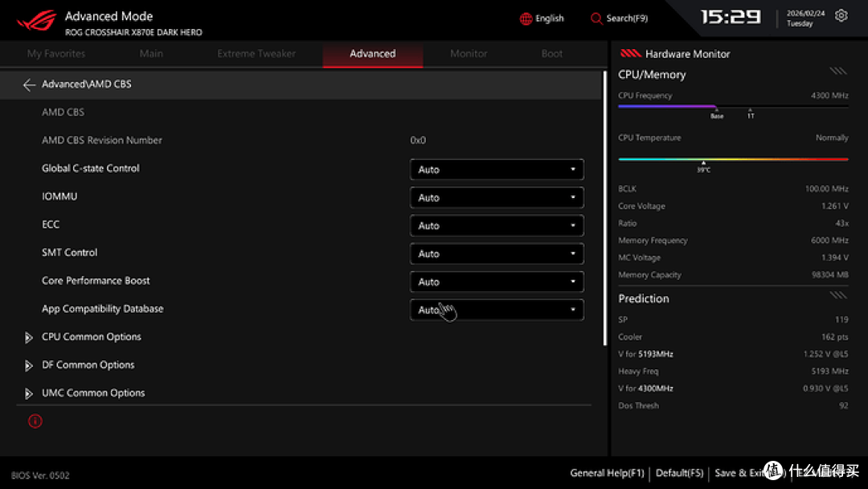Click the globe language icon
Screen dimensions: 868x489
click(x=526, y=18)
